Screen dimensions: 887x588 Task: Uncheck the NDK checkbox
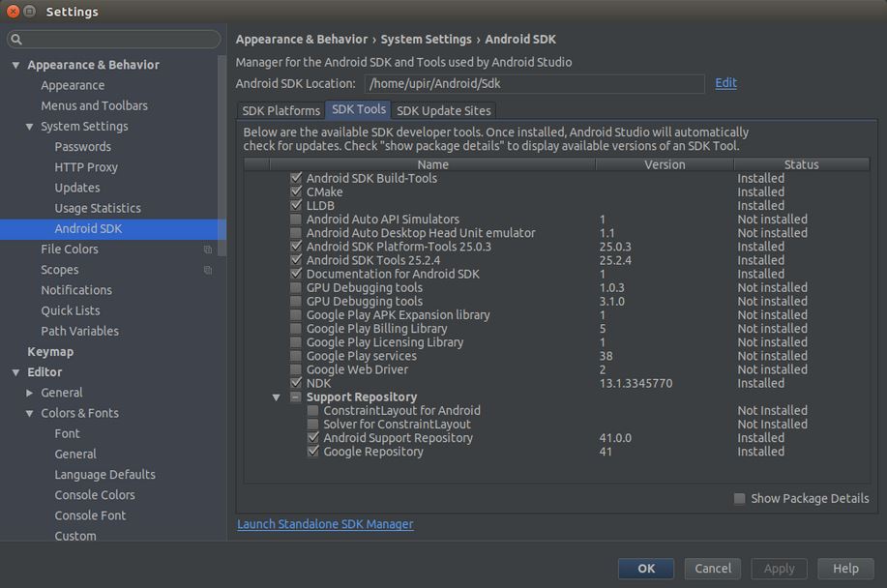pyautogui.click(x=296, y=383)
